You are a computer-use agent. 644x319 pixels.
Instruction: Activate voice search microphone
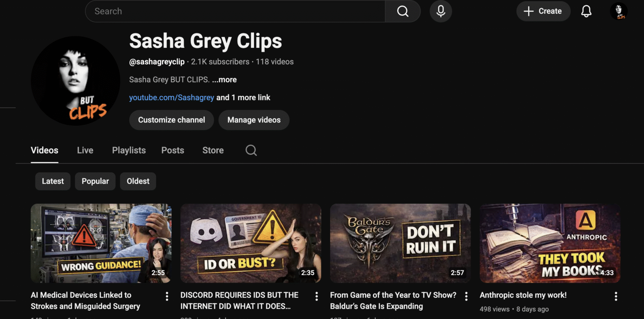point(441,11)
